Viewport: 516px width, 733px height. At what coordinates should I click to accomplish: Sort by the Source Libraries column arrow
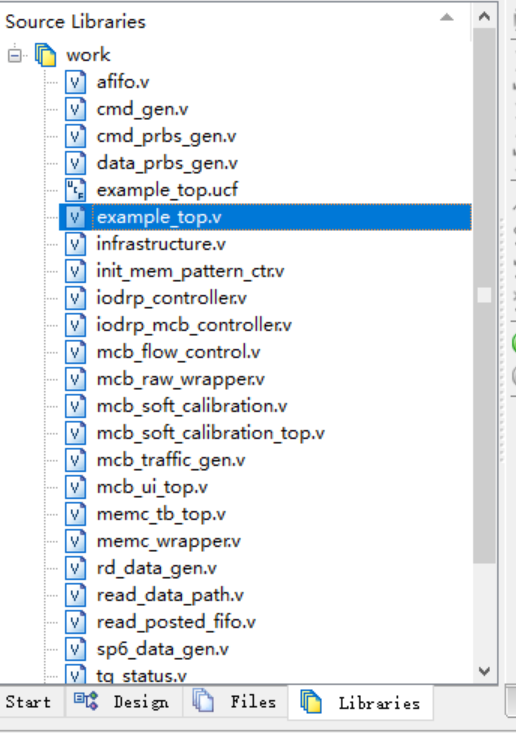click(447, 18)
